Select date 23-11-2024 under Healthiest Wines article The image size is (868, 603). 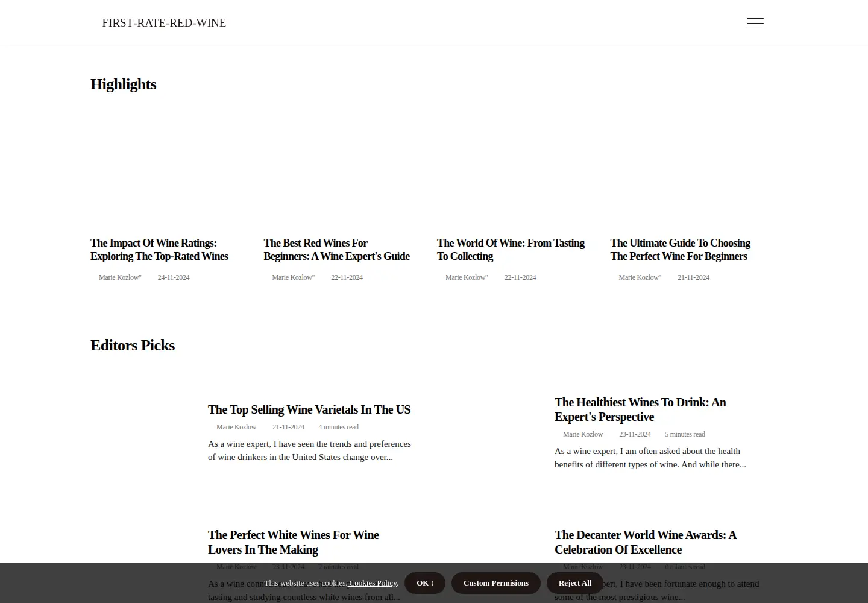[635, 434]
